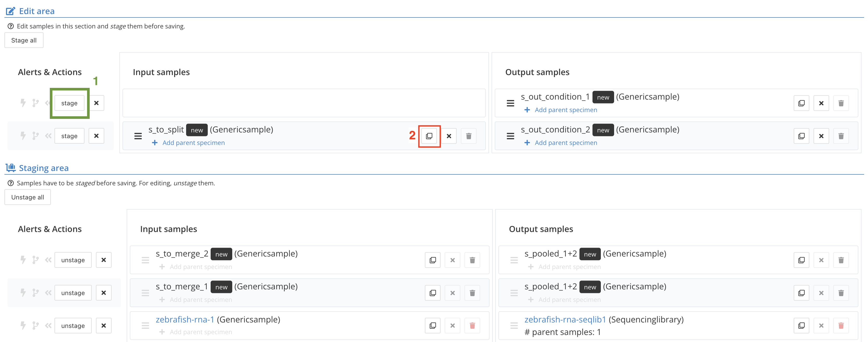This screenshot has width=868, height=342.
Task: Click the trash icon for s_to_merge_1
Action: point(472,293)
